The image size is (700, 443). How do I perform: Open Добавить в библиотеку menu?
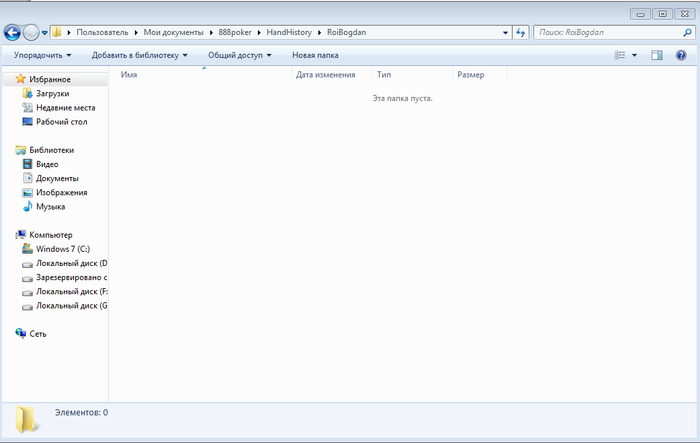[139, 55]
